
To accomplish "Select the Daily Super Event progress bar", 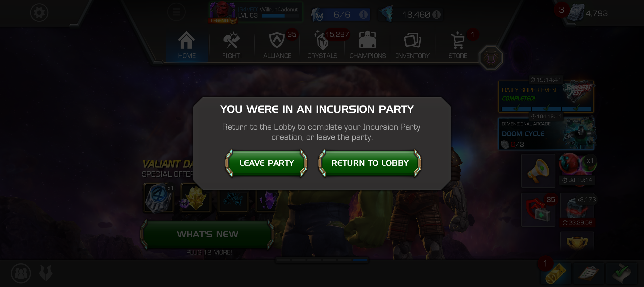I will [x=546, y=109].
